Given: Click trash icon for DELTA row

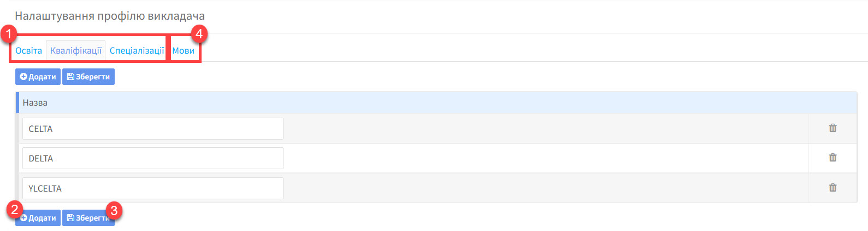Looking at the screenshot, I should point(832,158).
